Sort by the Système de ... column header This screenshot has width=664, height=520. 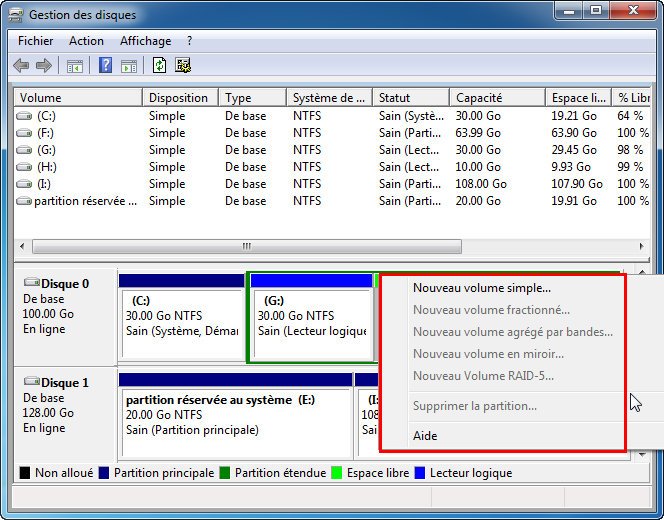(x=329, y=98)
